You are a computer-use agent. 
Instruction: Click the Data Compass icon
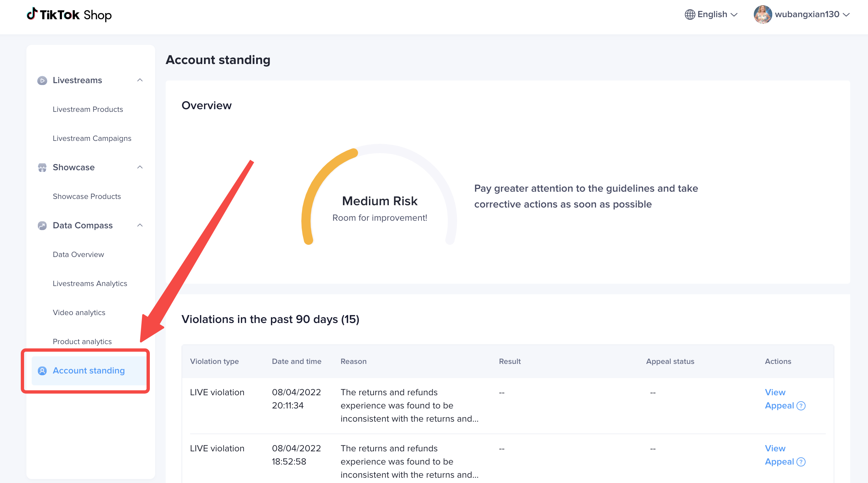42,226
